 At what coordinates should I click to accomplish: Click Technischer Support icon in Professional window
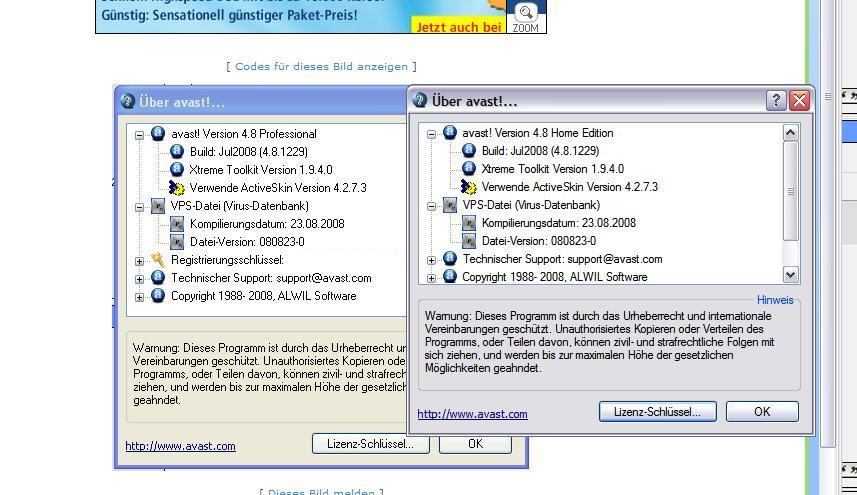coord(158,278)
